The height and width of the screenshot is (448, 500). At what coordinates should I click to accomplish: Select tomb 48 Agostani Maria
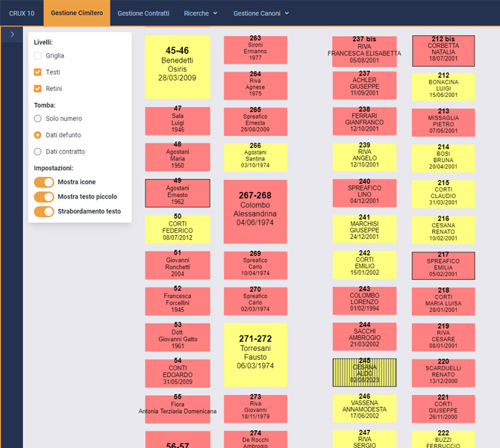(178, 158)
